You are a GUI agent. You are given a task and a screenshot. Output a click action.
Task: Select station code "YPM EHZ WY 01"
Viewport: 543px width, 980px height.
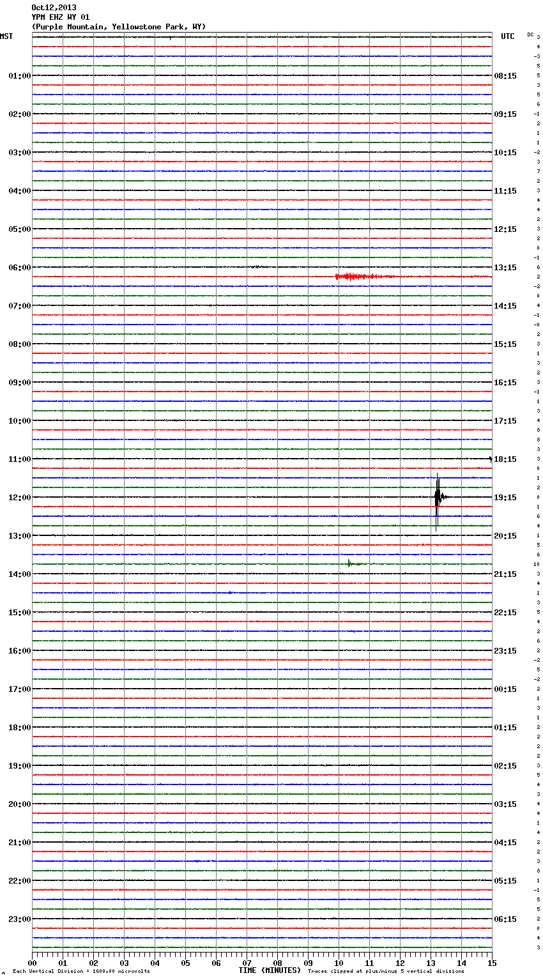61,17
